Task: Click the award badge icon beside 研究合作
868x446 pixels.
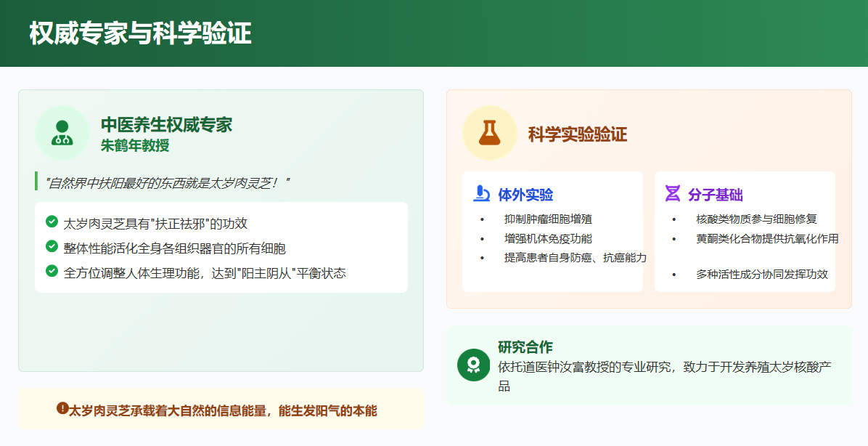Action: point(473,365)
